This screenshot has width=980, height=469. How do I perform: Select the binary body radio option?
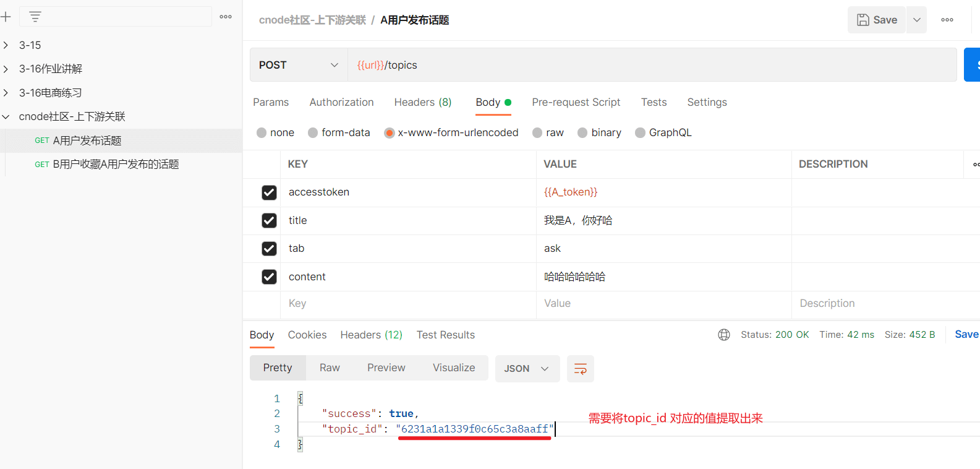(582, 132)
